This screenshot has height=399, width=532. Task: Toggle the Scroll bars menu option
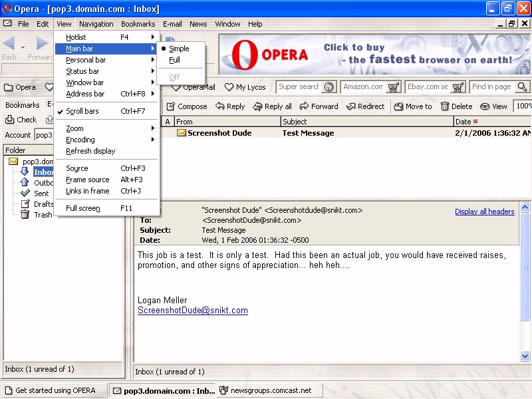(82, 111)
